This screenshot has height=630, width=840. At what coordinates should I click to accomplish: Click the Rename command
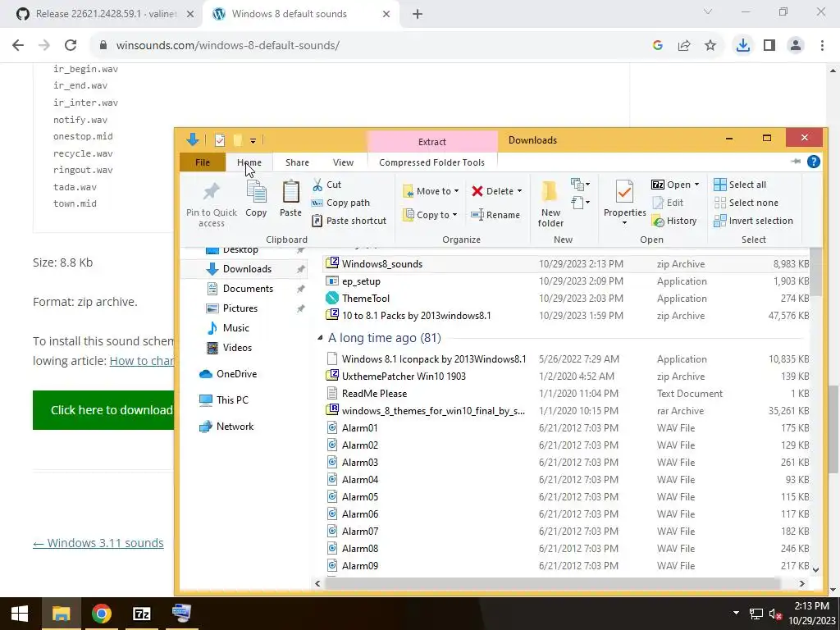point(495,215)
